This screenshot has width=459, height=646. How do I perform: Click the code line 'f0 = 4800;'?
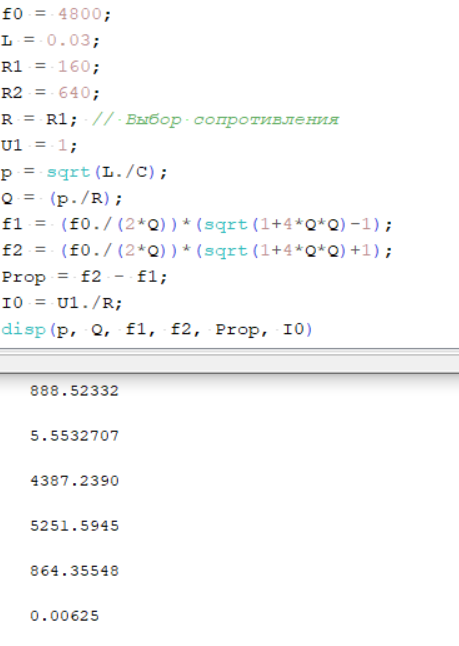pos(56,14)
